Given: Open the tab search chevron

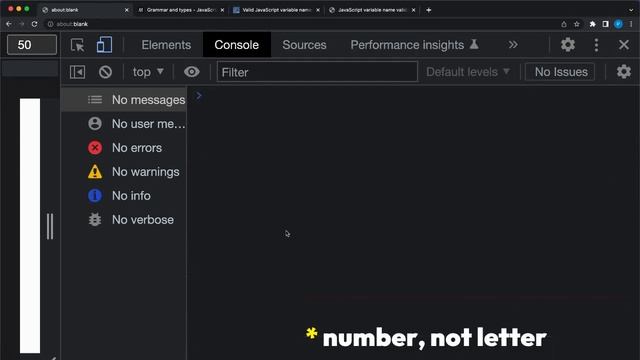Looking at the screenshot, I should (x=631, y=10).
